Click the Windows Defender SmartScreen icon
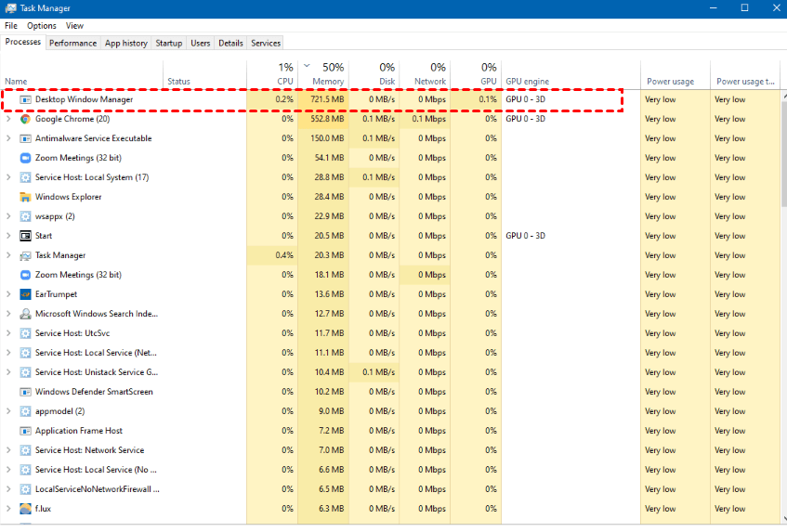Viewport: 787px width, 532px height. click(x=25, y=392)
